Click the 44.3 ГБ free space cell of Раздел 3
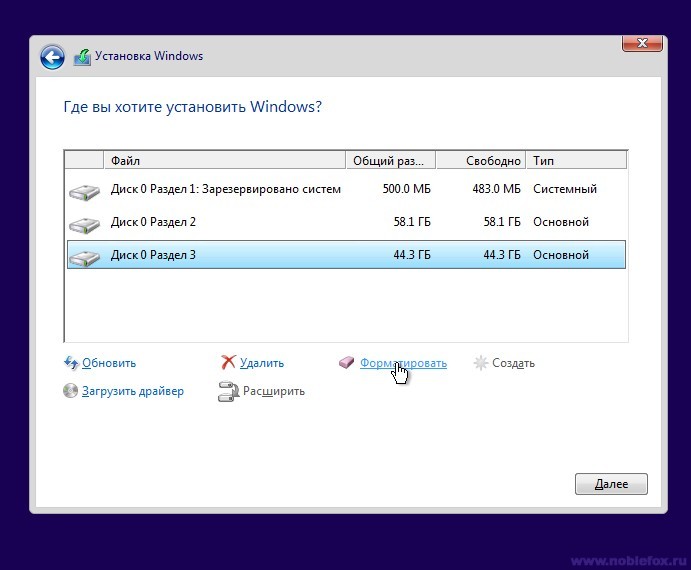This screenshot has width=691, height=570. click(502, 255)
